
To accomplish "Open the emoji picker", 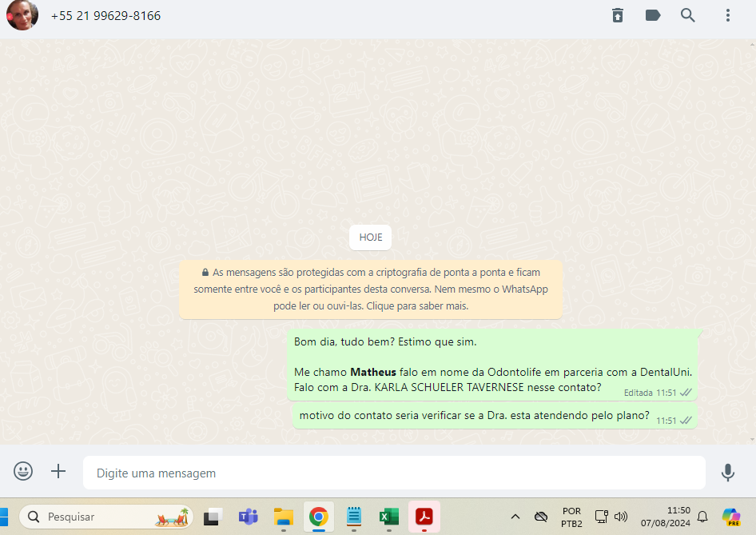I will click(23, 471).
